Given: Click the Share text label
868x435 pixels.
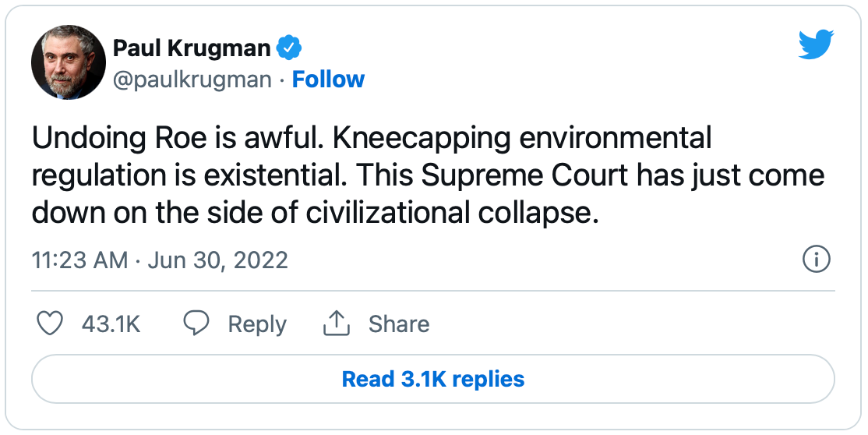Looking at the screenshot, I should (x=399, y=324).
